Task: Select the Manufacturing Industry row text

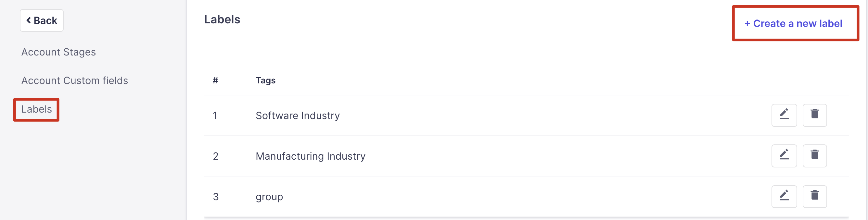Action: coord(310,156)
